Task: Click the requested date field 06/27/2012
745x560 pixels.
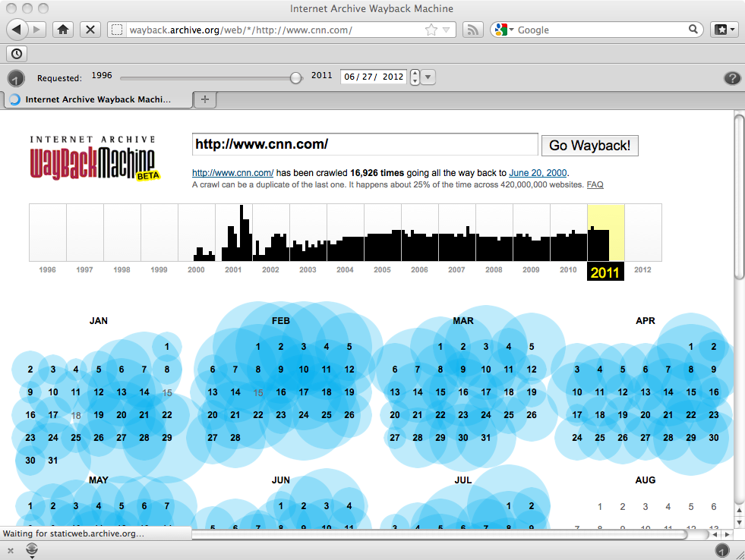Action: [x=374, y=77]
